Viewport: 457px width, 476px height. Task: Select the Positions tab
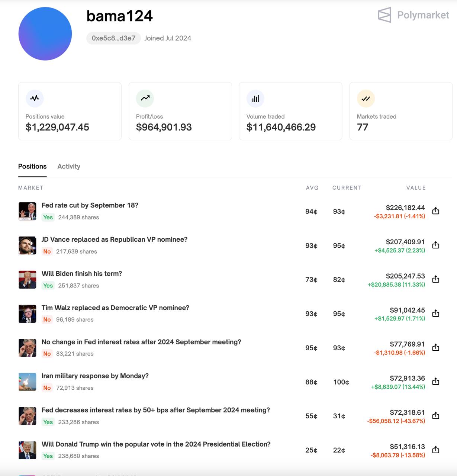pos(32,166)
